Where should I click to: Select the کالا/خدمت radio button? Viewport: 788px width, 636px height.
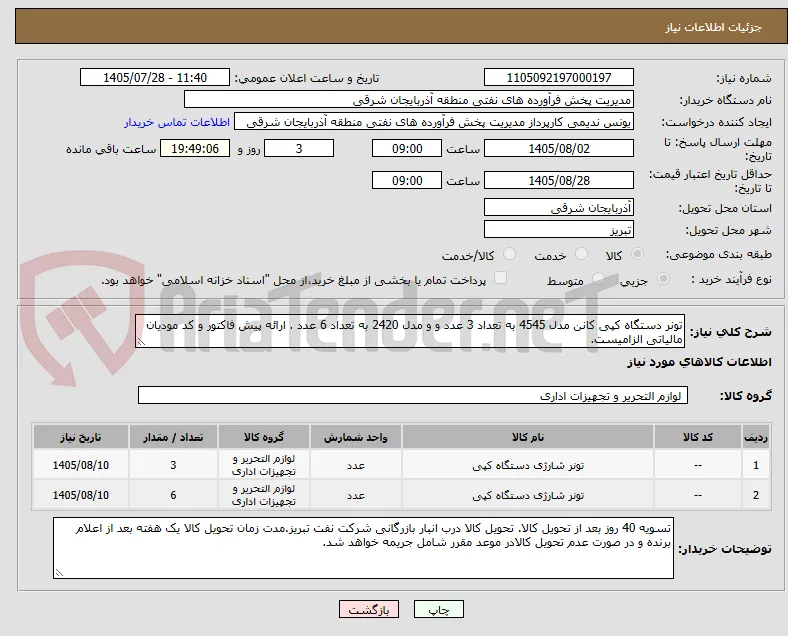(509, 254)
